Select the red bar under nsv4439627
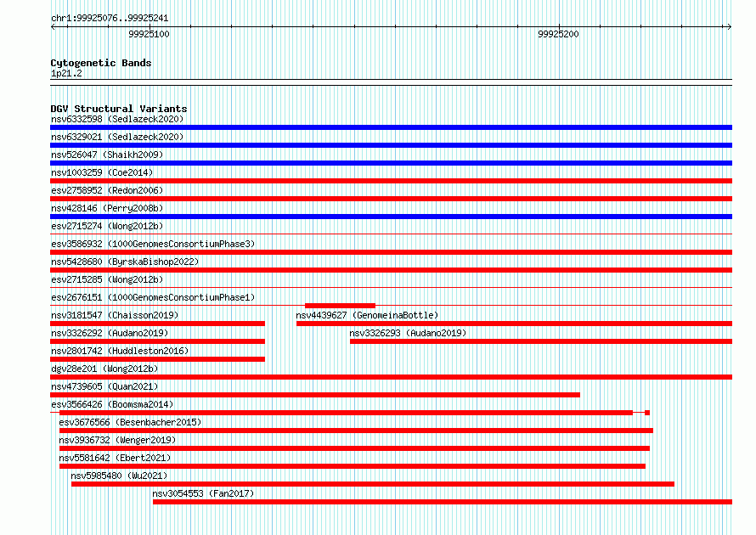The height and width of the screenshot is (535, 756). coord(514,324)
